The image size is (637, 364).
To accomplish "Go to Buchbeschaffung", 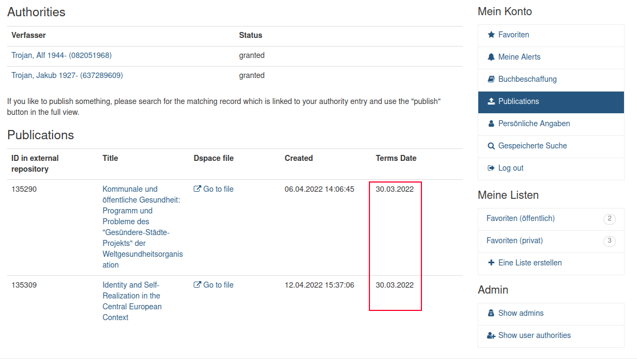I will [551, 80].
